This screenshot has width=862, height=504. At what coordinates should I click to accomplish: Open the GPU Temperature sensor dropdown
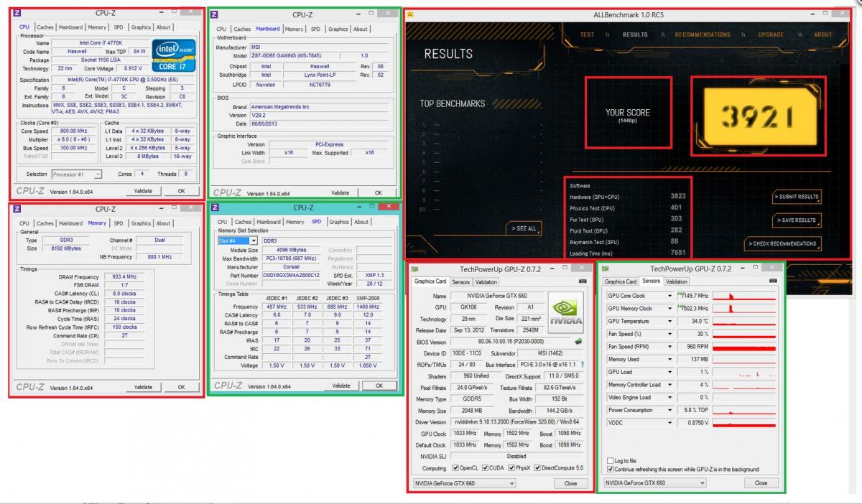coord(669,321)
